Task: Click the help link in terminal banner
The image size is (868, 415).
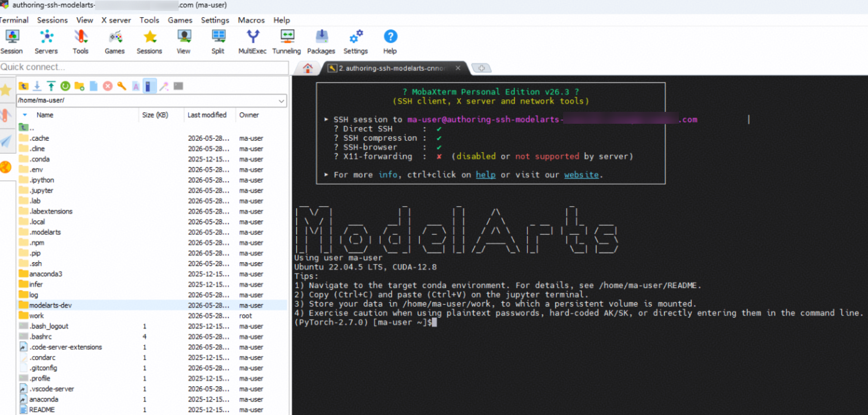Action: [x=485, y=175]
